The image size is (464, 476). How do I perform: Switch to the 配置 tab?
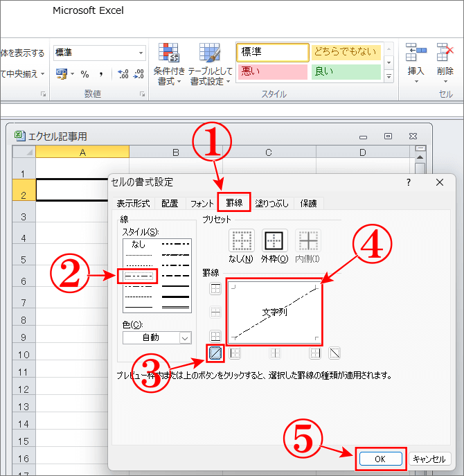point(170,204)
